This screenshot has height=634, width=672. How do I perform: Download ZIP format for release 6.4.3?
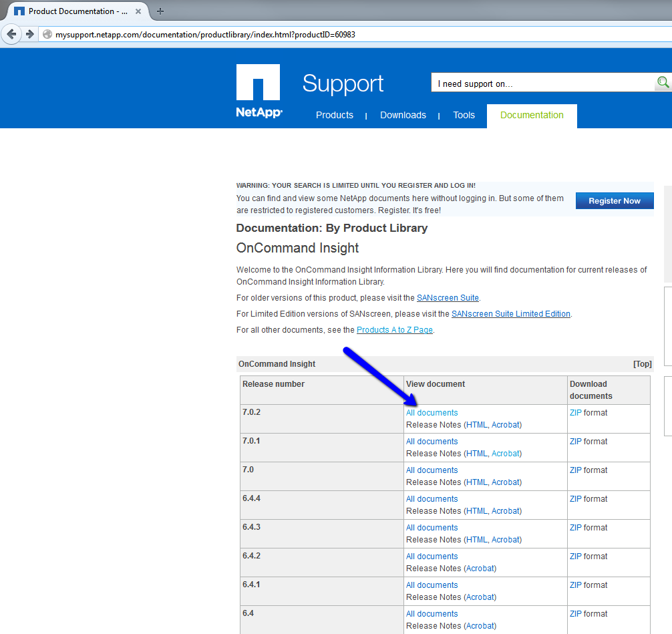[576, 527]
